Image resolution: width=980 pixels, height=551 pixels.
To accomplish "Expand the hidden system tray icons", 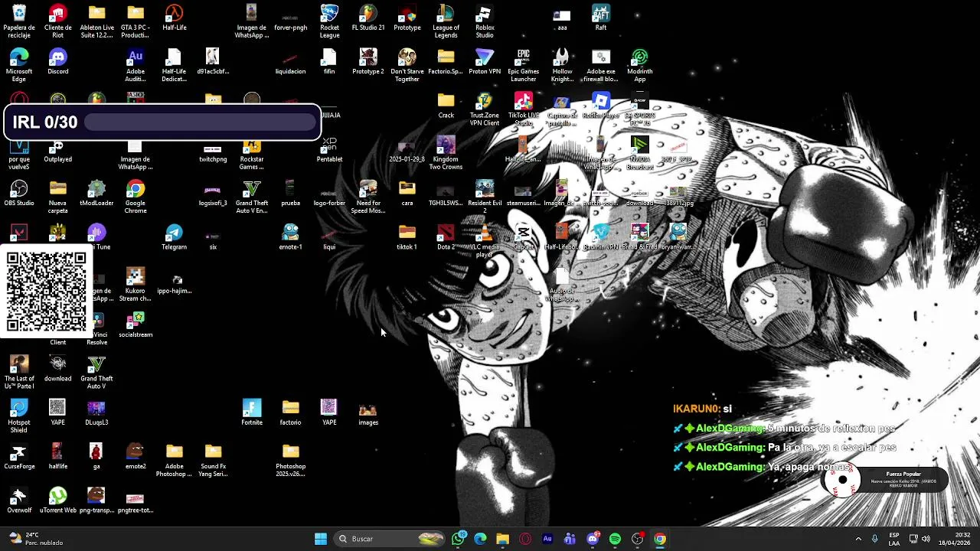I will 858,539.
